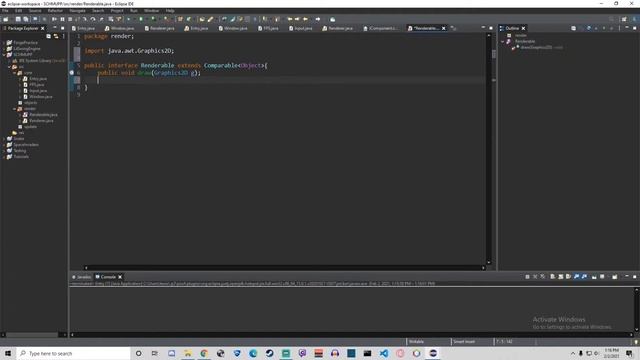Click the editor vertical scrollbar
This screenshot has height=360, width=640.
click(489, 149)
